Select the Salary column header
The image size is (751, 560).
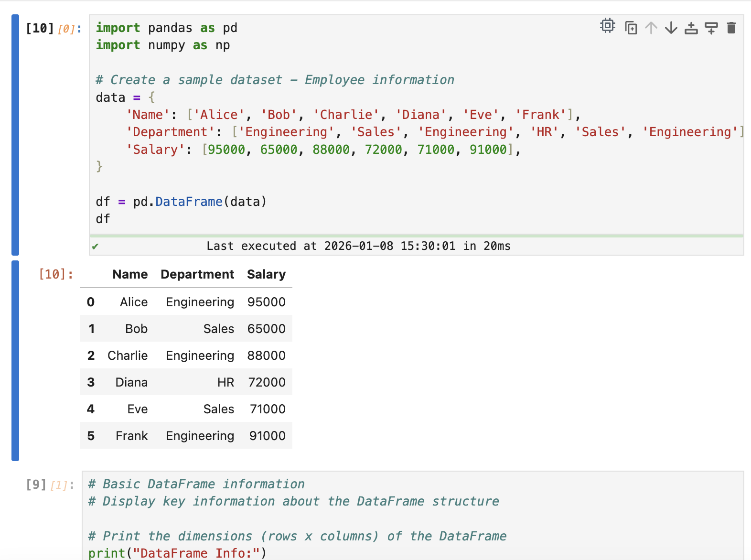pyautogui.click(x=266, y=274)
